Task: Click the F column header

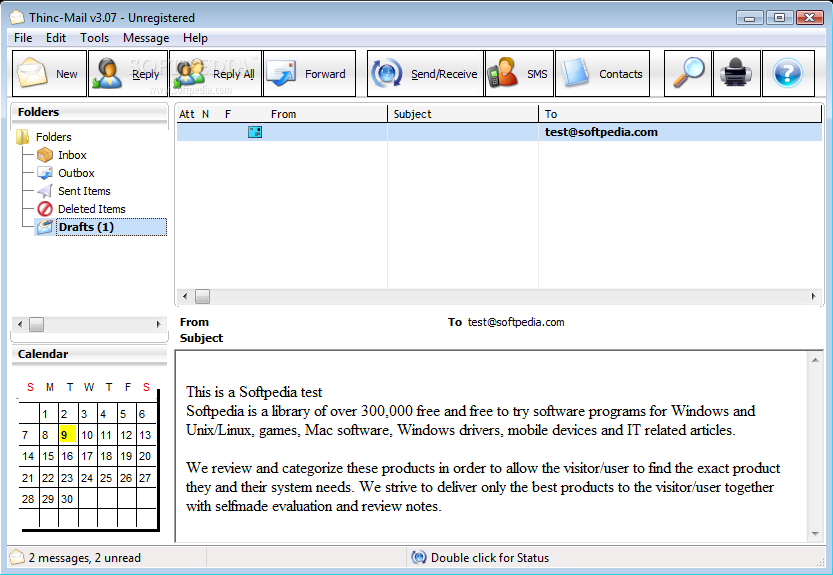Action: 228,114
